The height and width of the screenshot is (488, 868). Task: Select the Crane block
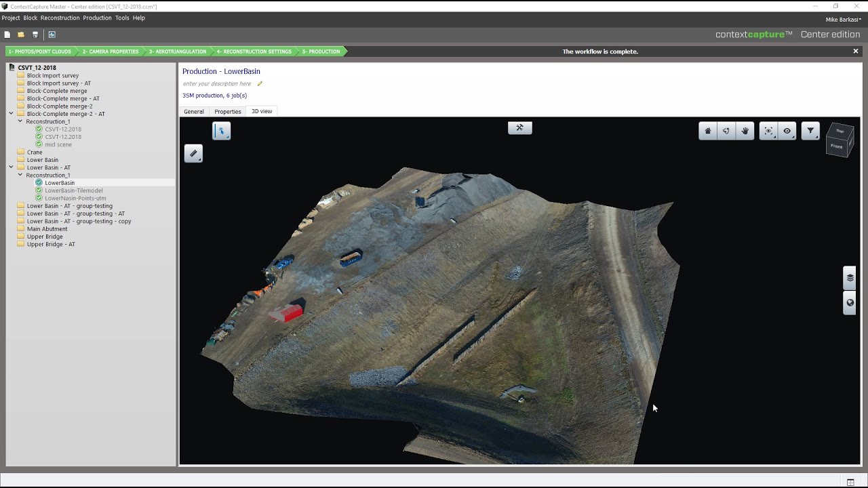pyautogui.click(x=35, y=152)
